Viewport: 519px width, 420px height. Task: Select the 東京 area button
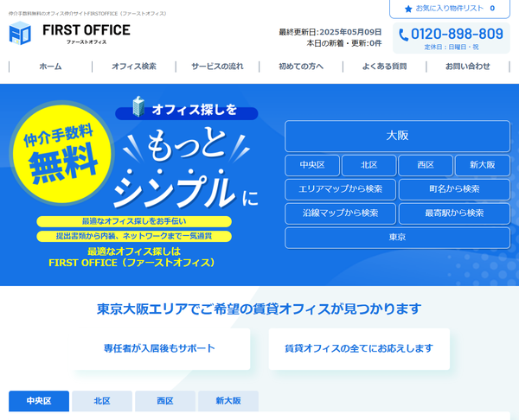tap(397, 238)
